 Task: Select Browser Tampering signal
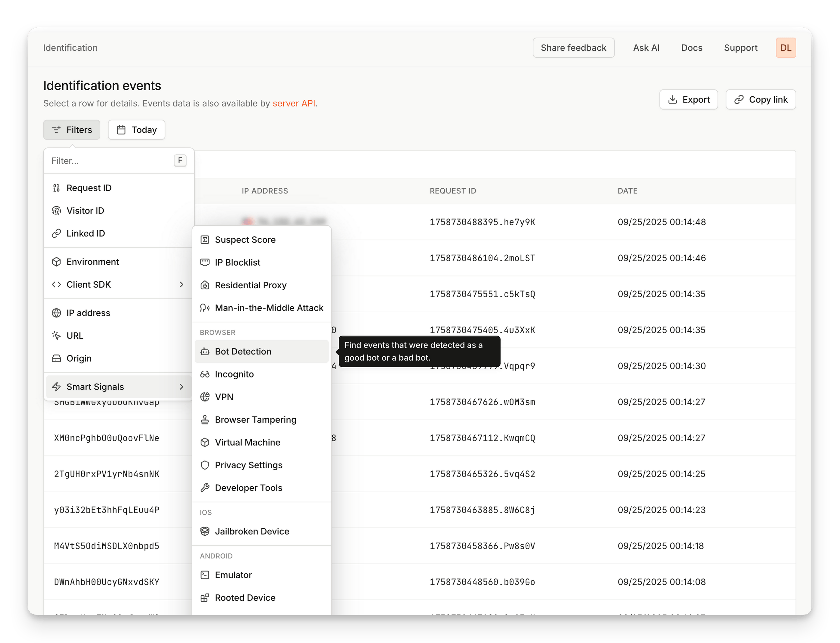pyautogui.click(x=261, y=420)
